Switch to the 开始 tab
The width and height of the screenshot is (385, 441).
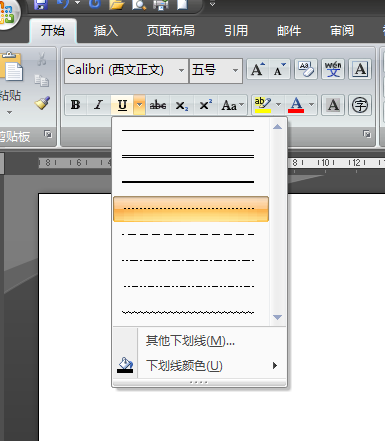click(53, 31)
